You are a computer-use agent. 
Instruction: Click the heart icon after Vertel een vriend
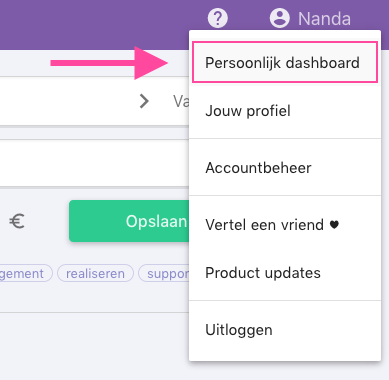(x=334, y=225)
